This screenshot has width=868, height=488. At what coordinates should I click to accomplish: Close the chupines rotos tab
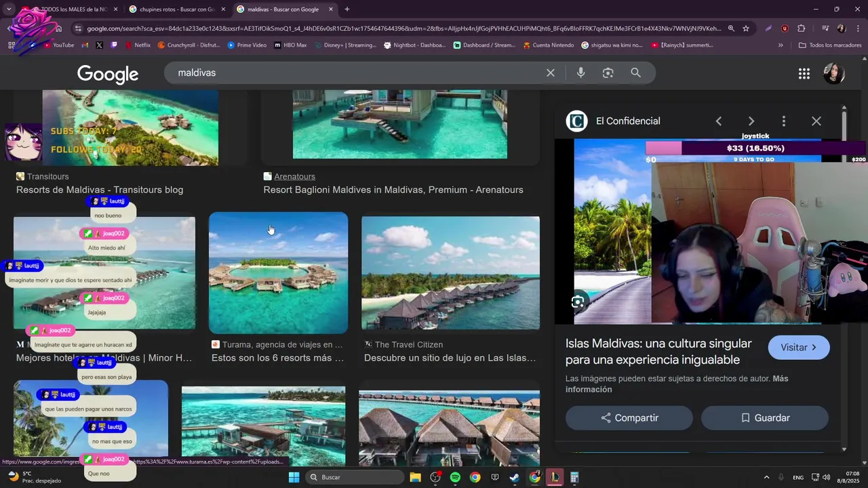click(x=223, y=9)
